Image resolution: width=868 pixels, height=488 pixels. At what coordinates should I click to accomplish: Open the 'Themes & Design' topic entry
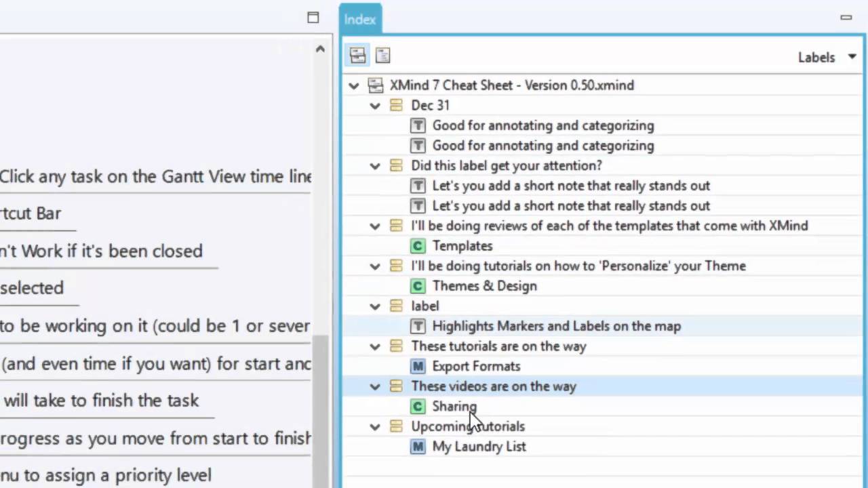point(485,286)
